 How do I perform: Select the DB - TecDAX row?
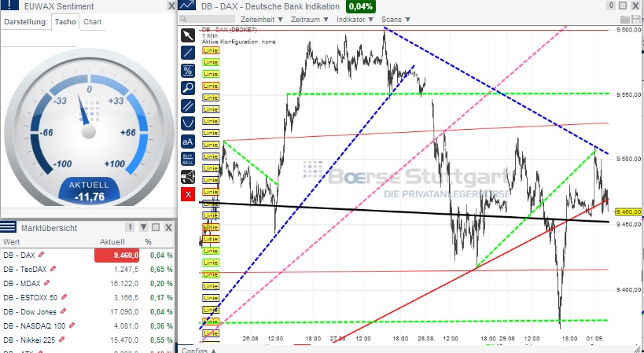88,269
